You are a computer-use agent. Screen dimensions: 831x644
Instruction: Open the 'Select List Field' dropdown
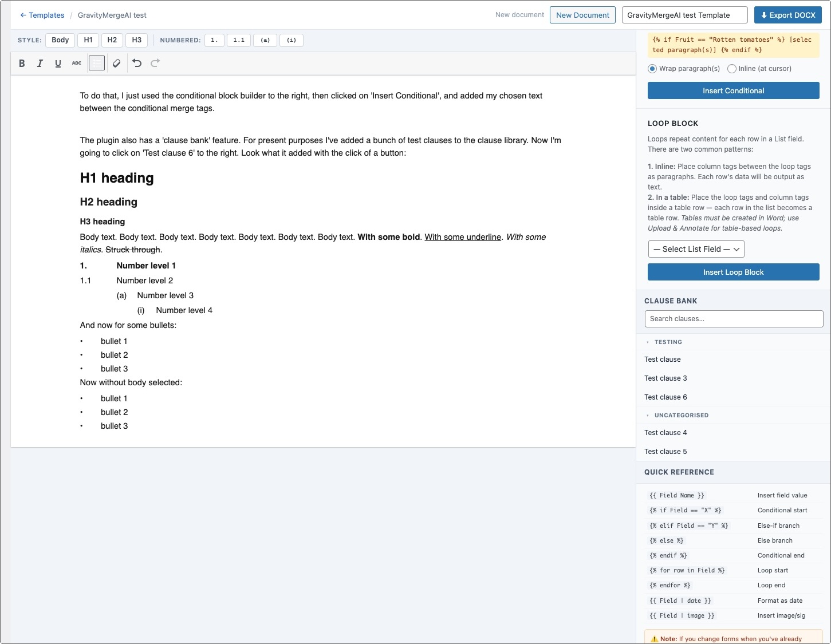coord(696,249)
